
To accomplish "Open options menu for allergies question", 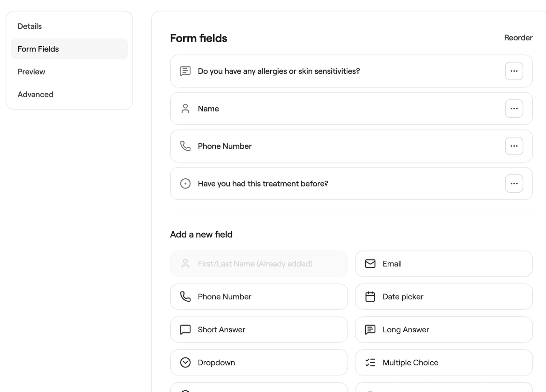I will [x=514, y=71].
